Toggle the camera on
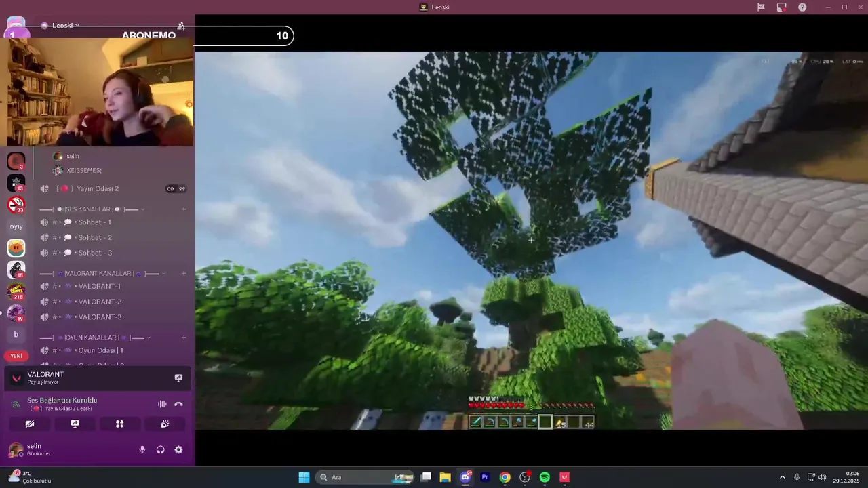Screen dimensions: 868x488 click(30, 424)
